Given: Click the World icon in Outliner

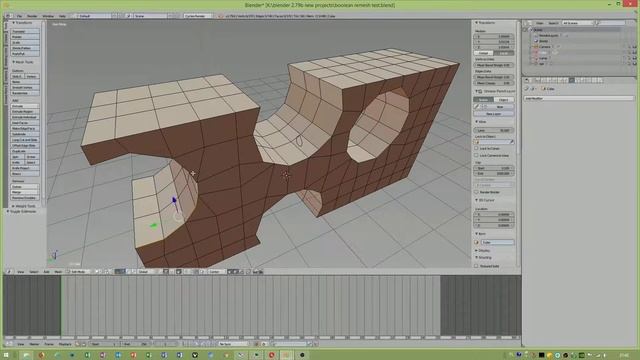Looking at the screenshot, I should pyautogui.click(x=536, y=41).
